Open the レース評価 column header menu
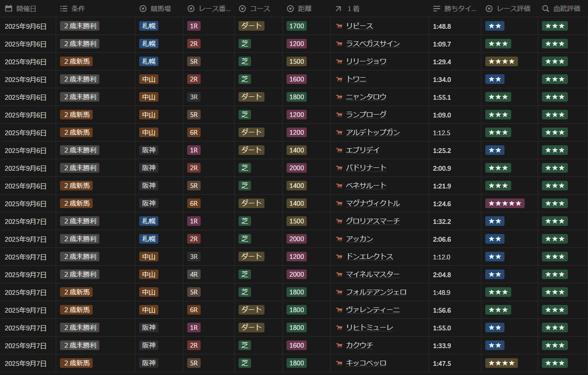Image resolution: width=588 pixels, height=375 pixels. click(489, 9)
